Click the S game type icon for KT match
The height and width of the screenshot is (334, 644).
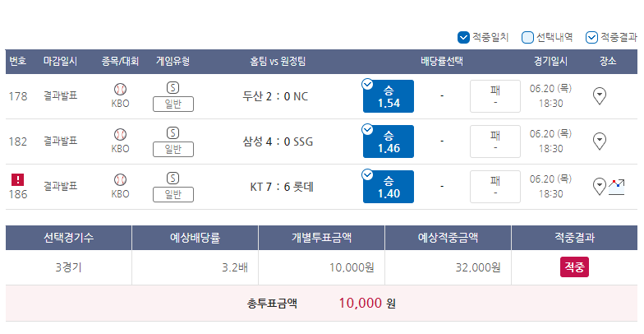tap(172, 178)
